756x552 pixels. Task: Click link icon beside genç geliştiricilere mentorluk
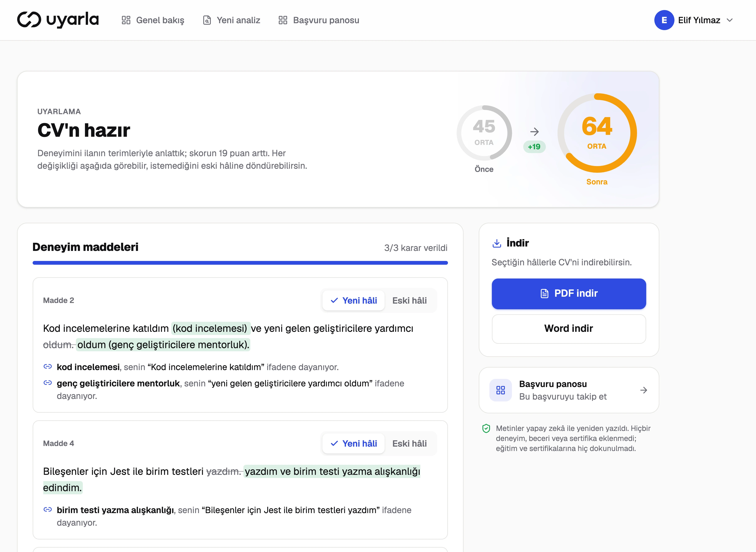pyautogui.click(x=48, y=383)
